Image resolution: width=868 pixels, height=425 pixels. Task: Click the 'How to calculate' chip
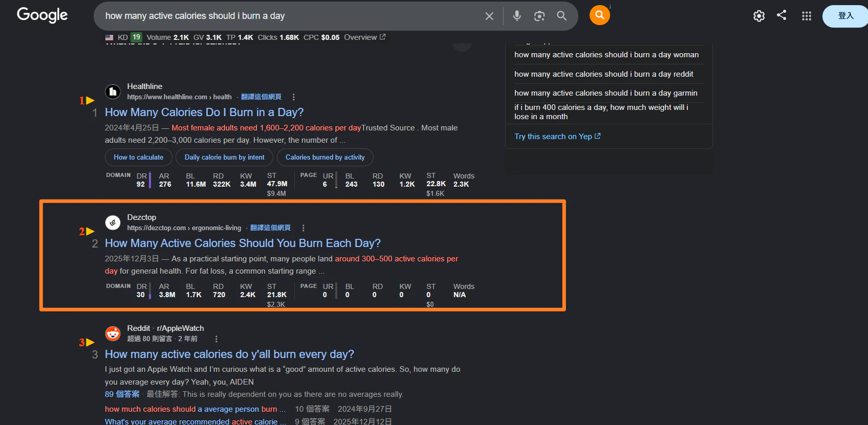(139, 158)
